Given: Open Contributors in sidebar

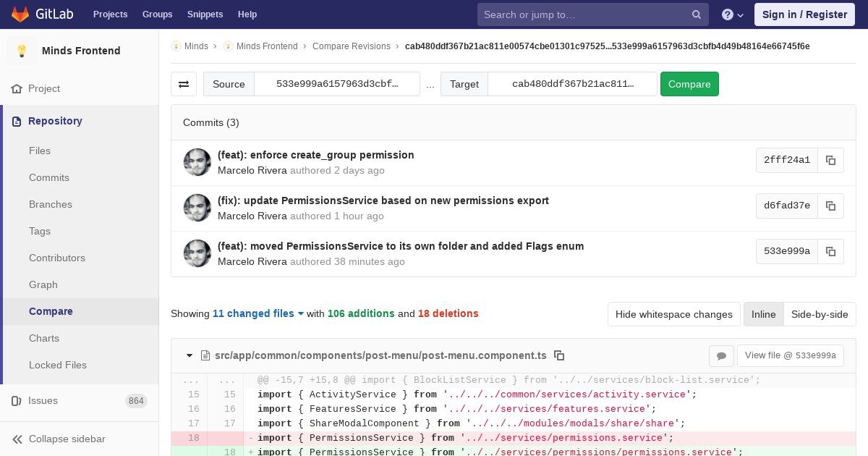Looking at the screenshot, I should pos(57,258).
